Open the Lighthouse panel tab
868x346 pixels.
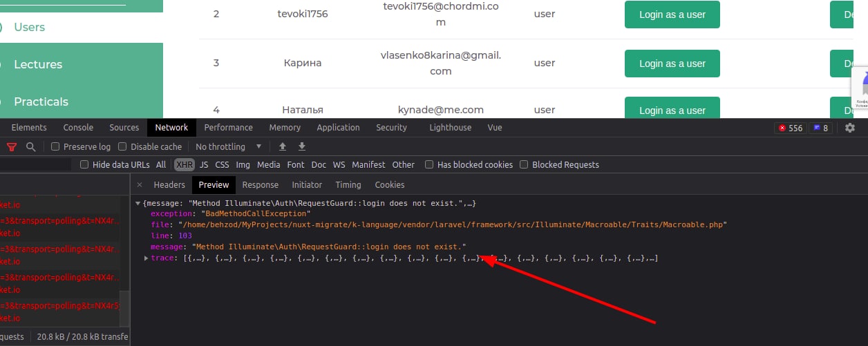450,128
